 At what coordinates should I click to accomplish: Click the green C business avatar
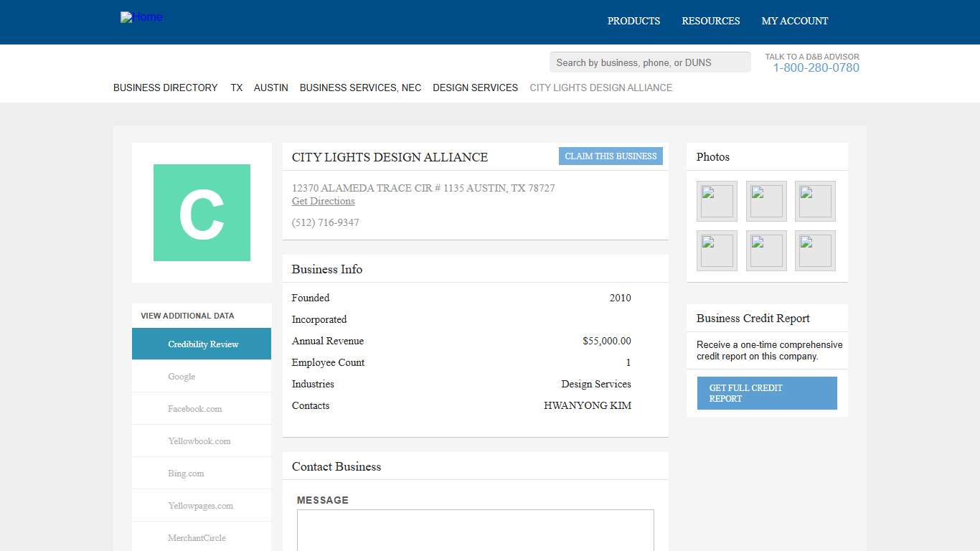[x=202, y=212]
